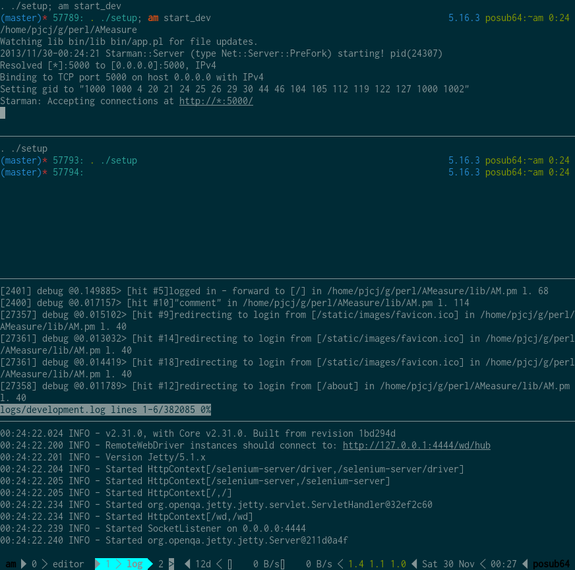Viewport: 575px width, 570px height.
Task: Click the prompt command '57793: . ./setup'
Action: (95, 161)
